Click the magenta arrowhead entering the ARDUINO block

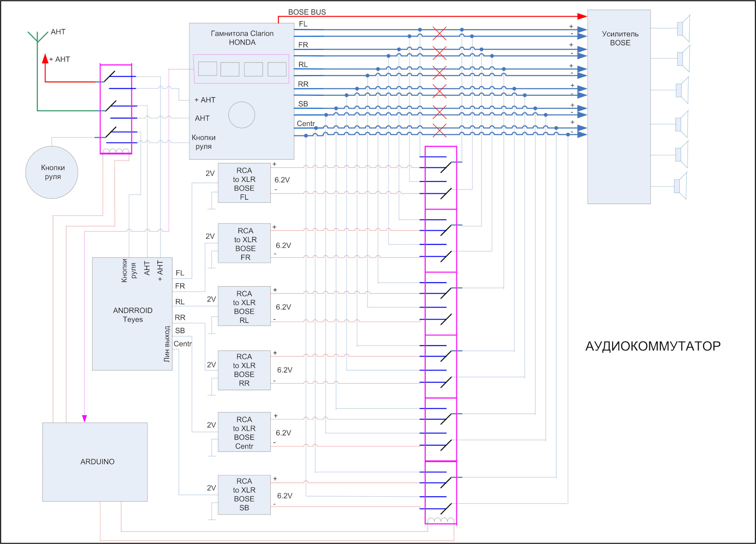[84, 418]
